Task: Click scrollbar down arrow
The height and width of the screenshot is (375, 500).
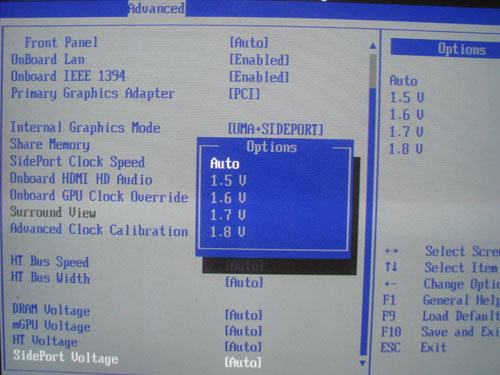Action: point(363,363)
